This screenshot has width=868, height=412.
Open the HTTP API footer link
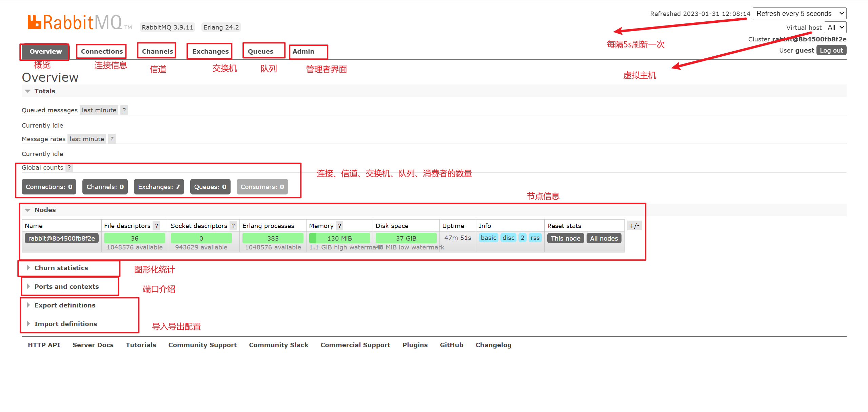(44, 345)
